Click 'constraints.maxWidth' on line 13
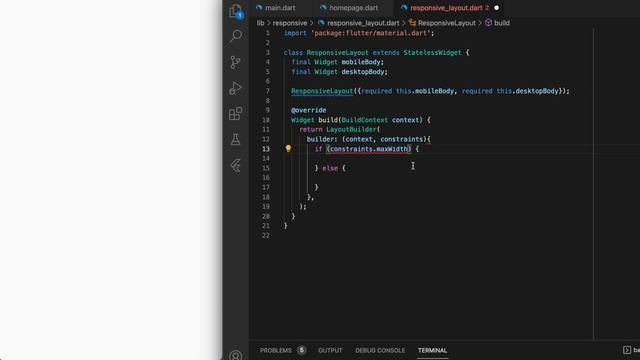Image resolution: width=640 pixels, height=360 pixels. coord(369,149)
